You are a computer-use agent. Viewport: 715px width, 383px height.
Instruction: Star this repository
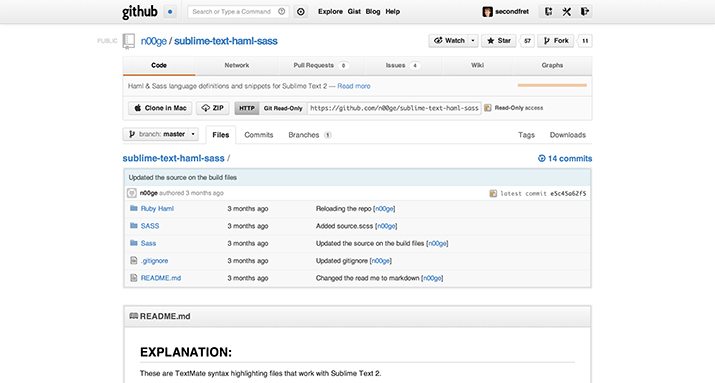499,41
